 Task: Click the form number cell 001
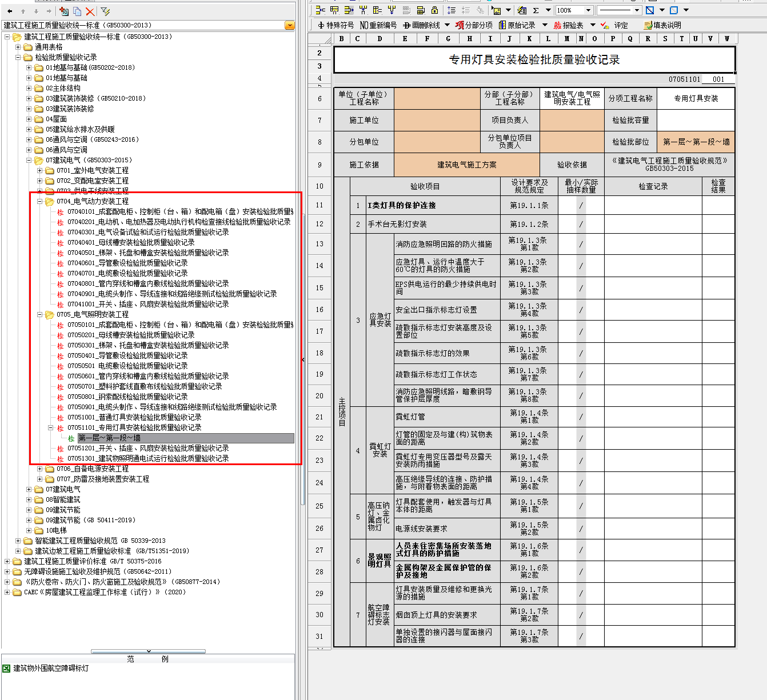[718, 79]
